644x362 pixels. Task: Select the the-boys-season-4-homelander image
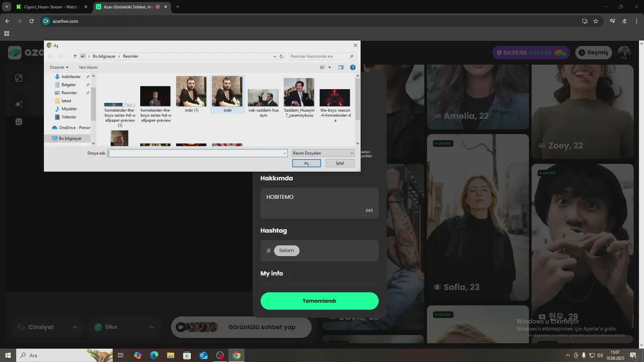pyautogui.click(x=335, y=106)
